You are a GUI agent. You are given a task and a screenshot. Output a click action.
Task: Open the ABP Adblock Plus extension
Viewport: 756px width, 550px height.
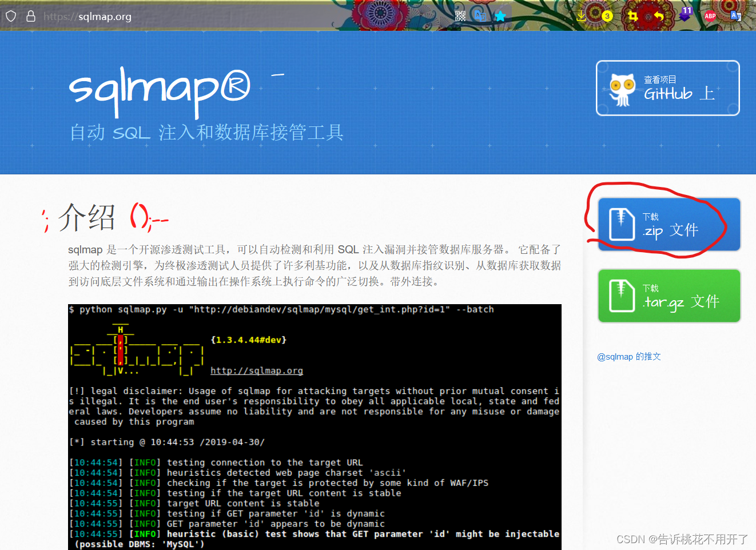click(710, 16)
